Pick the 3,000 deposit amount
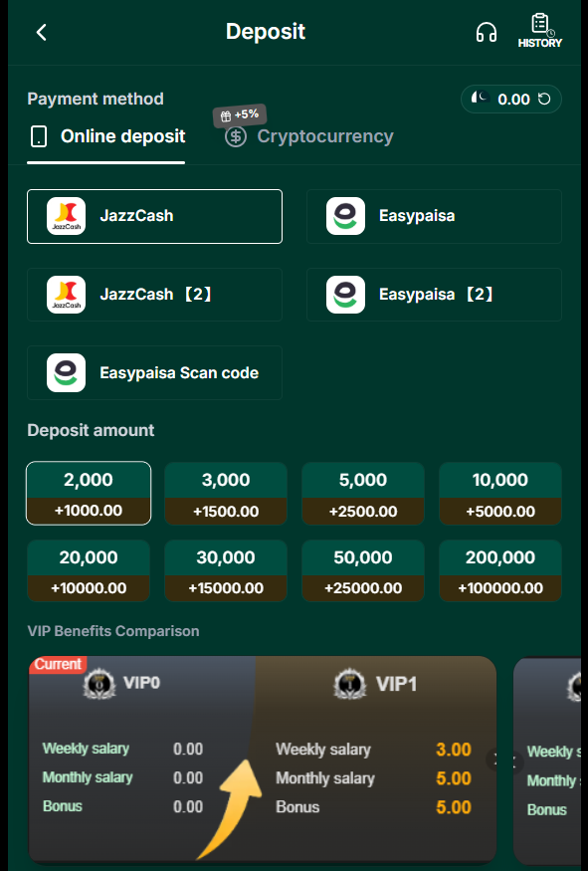The height and width of the screenshot is (871, 588). pos(226,494)
